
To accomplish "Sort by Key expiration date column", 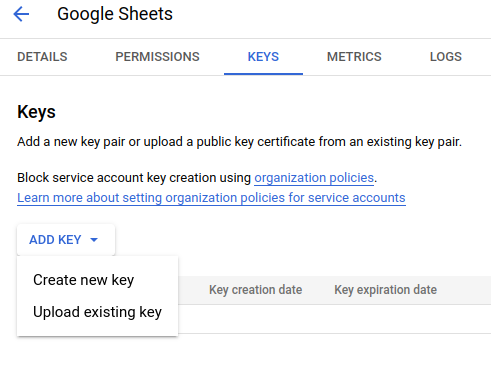I will (385, 290).
